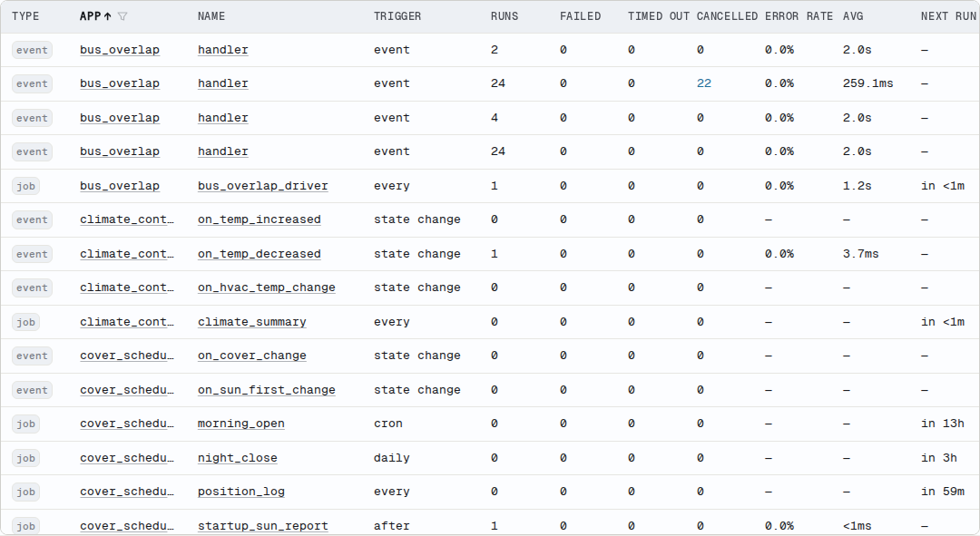Open climate_cont… app link in on_temp_decreased row
This screenshot has height=536, width=980.
(x=127, y=254)
